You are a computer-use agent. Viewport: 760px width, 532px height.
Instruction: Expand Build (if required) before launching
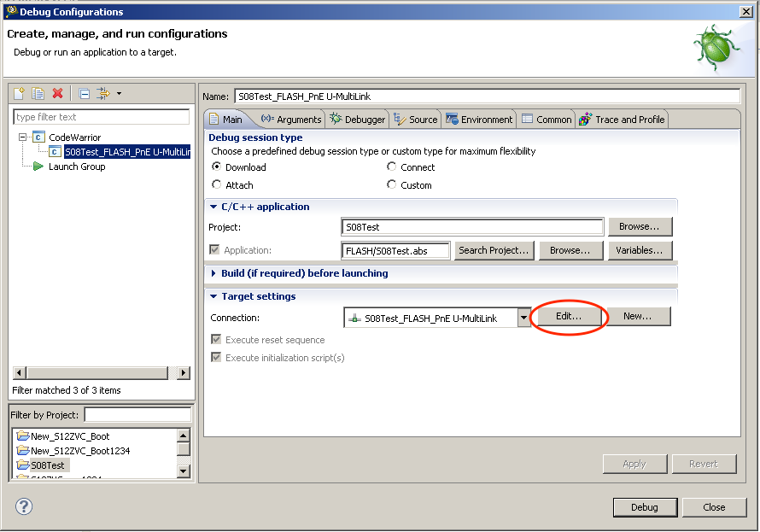coord(214,273)
